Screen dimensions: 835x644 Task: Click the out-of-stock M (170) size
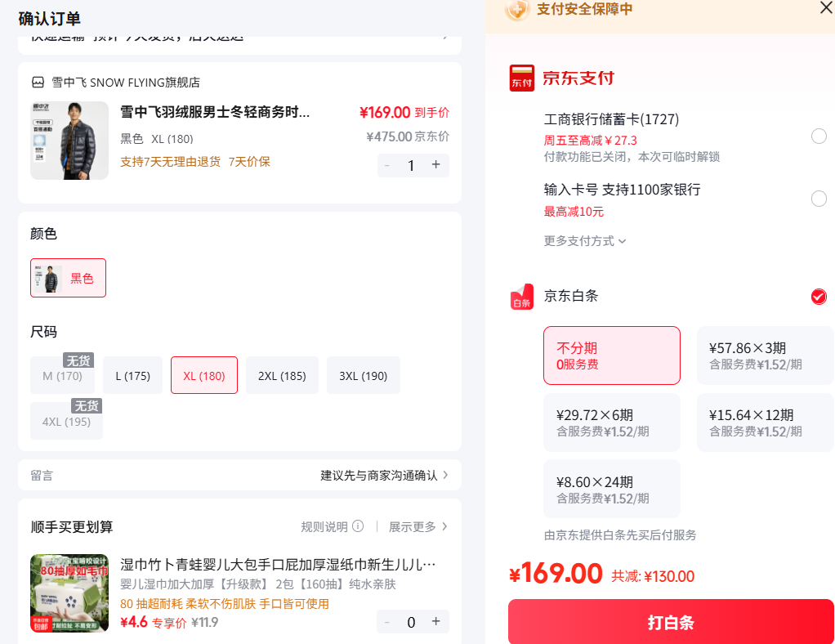62,376
